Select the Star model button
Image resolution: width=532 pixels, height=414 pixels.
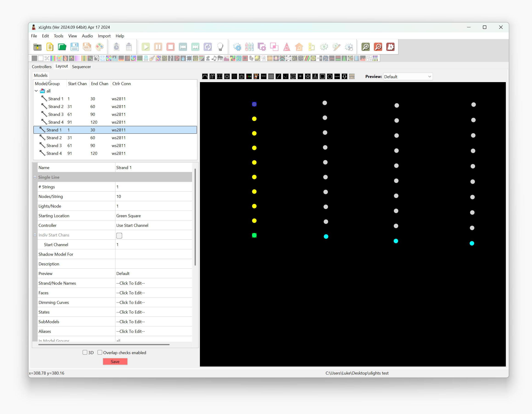[x=308, y=77]
